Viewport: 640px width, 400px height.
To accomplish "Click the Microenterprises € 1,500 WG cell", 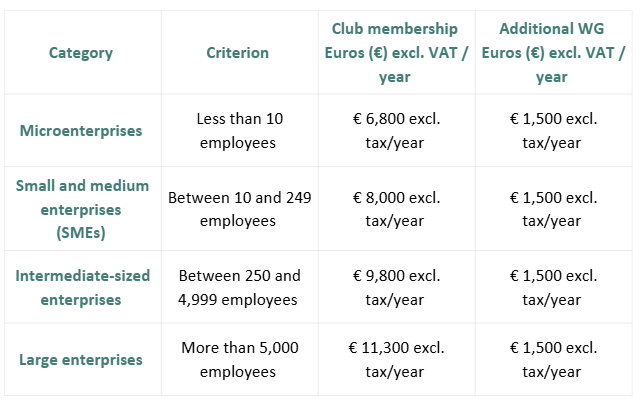I will point(552,131).
